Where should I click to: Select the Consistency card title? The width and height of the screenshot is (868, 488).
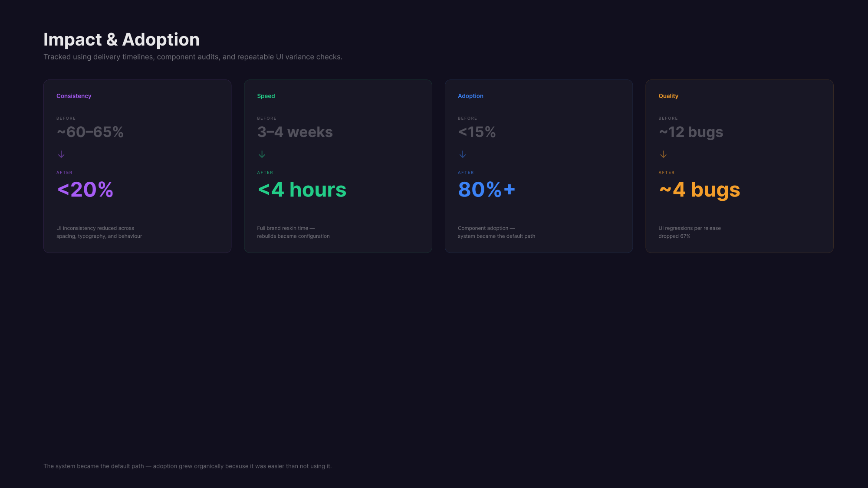pyautogui.click(x=74, y=96)
